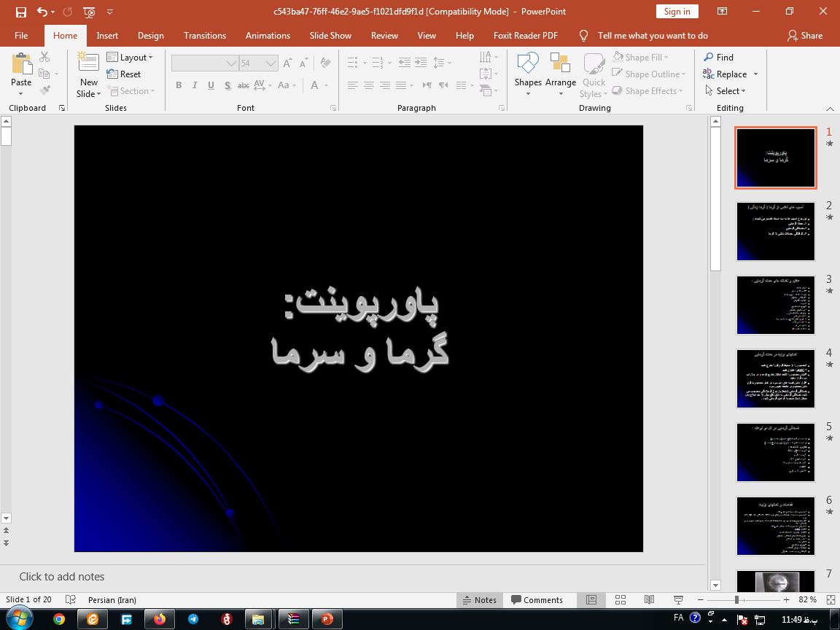Click the Underline icon
This screenshot has height=630, width=840.
click(x=210, y=85)
